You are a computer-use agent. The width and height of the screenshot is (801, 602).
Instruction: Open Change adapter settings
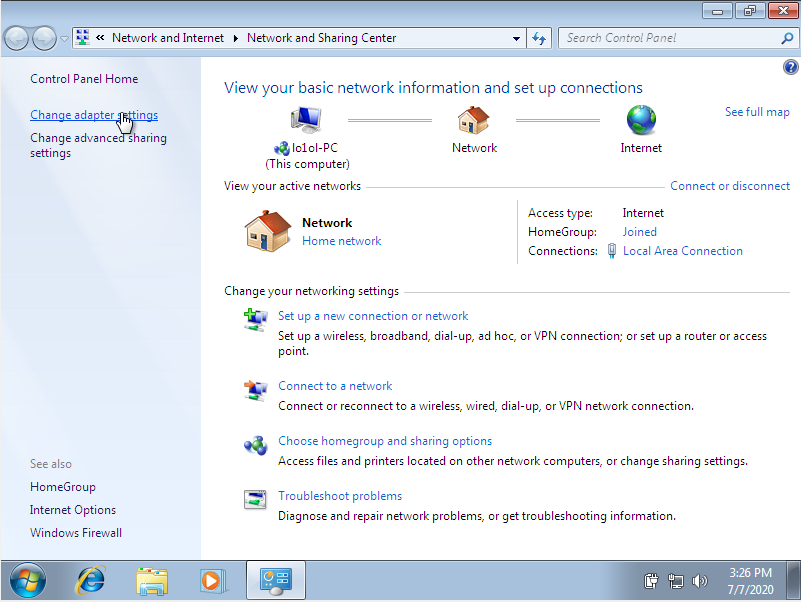point(94,115)
